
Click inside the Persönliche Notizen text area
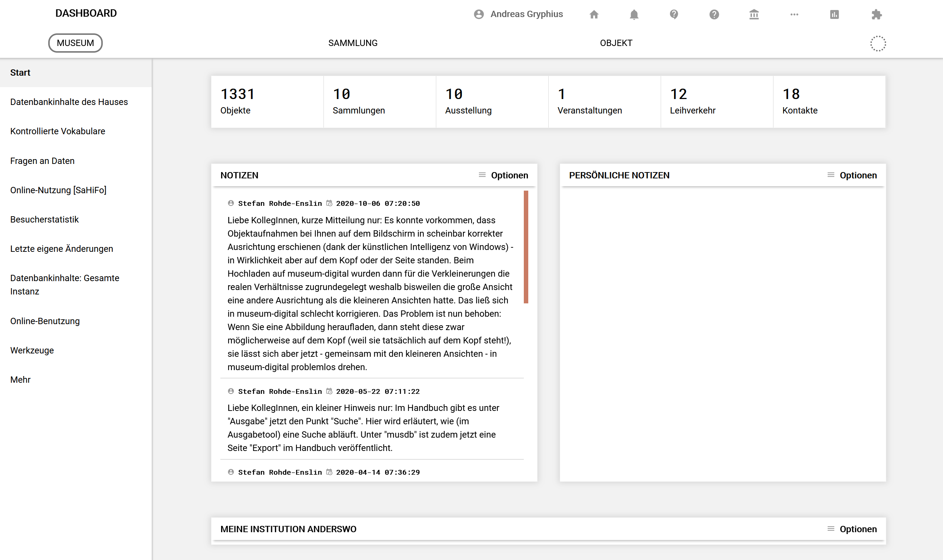723,334
